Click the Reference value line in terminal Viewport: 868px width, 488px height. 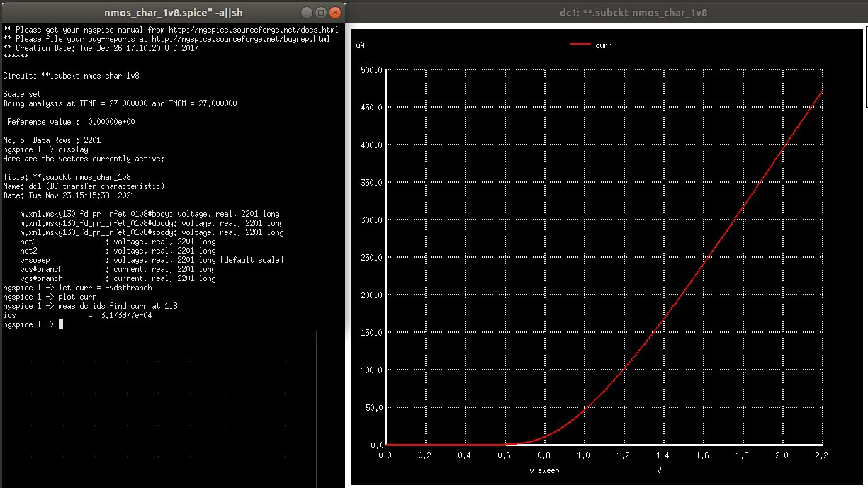pyautogui.click(x=71, y=122)
